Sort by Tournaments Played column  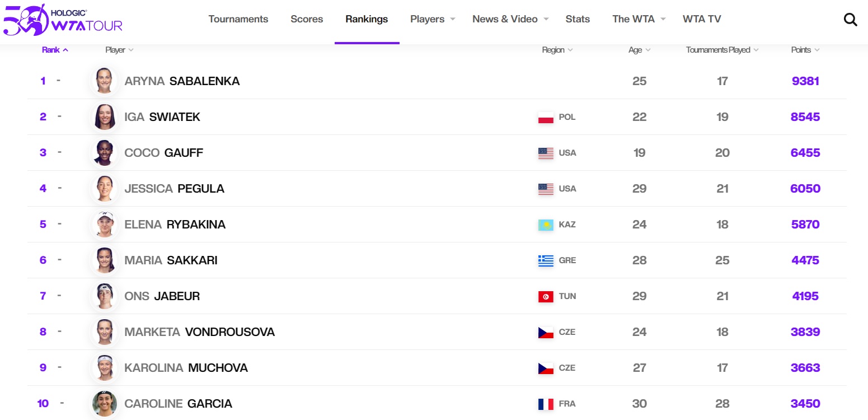click(722, 50)
